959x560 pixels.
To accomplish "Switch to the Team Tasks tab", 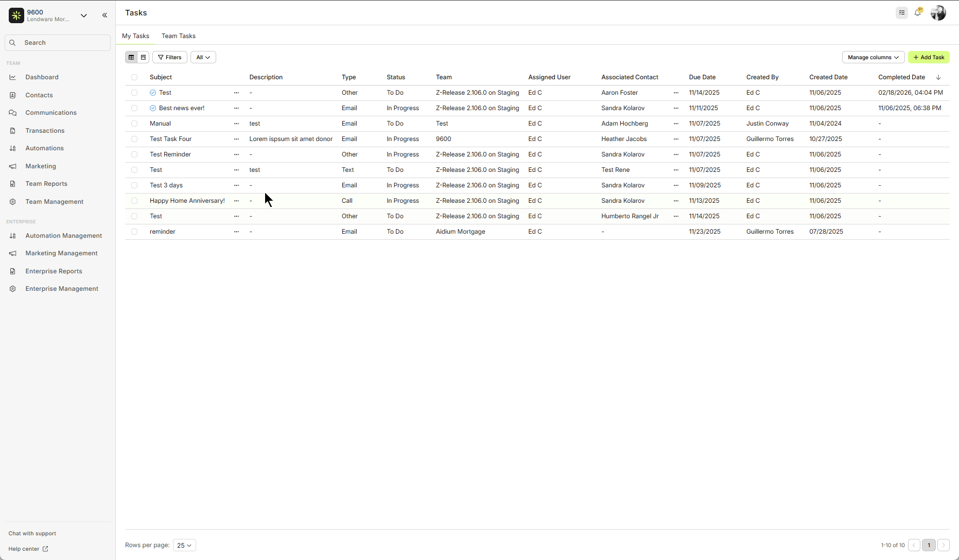I will point(178,36).
